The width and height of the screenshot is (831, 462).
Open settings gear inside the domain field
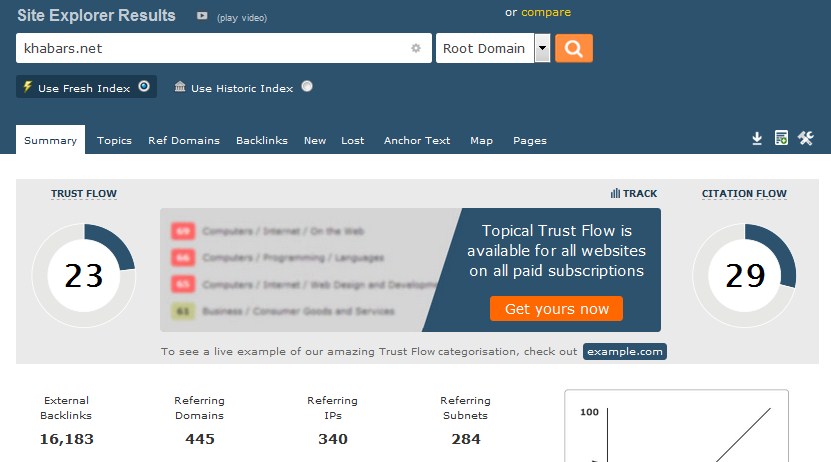click(416, 48)
